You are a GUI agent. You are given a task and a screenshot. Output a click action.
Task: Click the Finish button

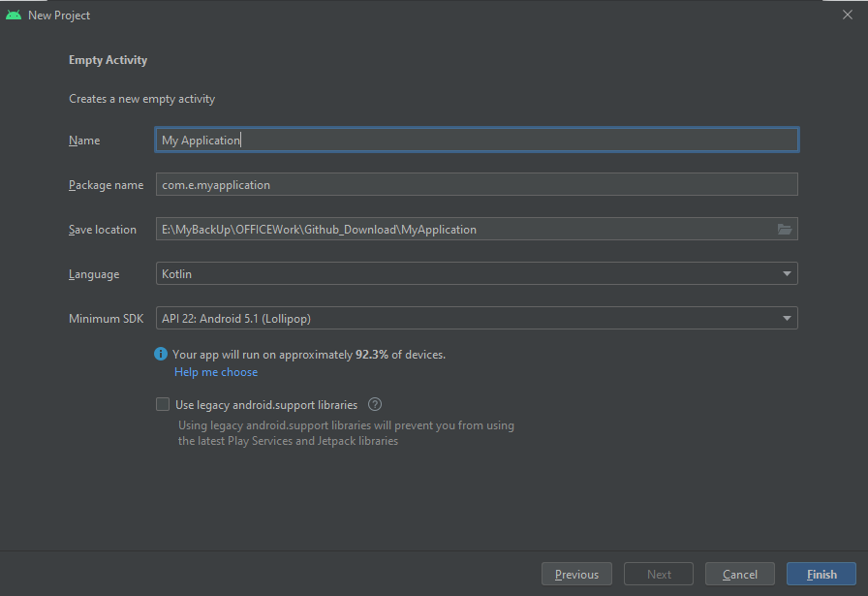click(821, 574)
